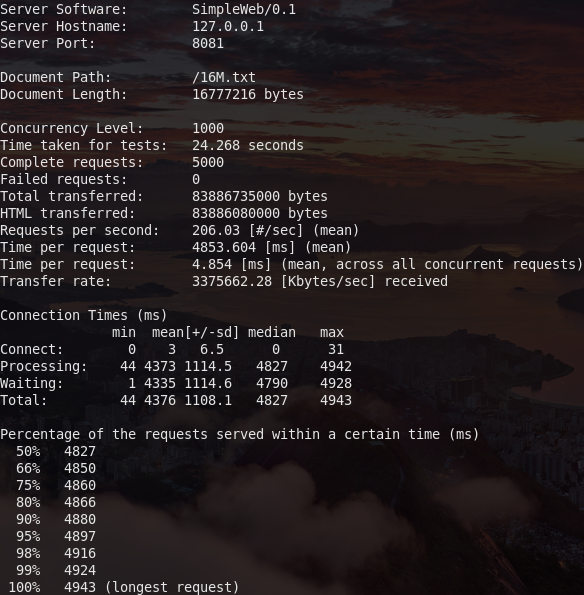Click the Waiting: row label
584x595 pixels.
[x=31, y=384]
